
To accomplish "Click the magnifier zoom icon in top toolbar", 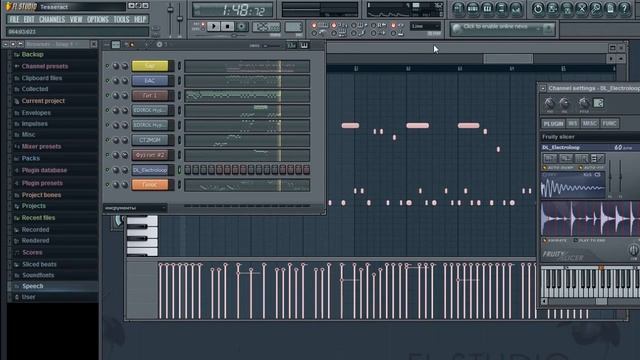I will click(x=596, y=9).
